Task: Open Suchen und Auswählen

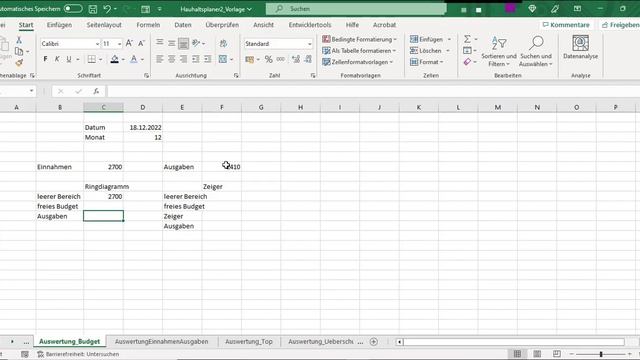Action: [536, 51]
